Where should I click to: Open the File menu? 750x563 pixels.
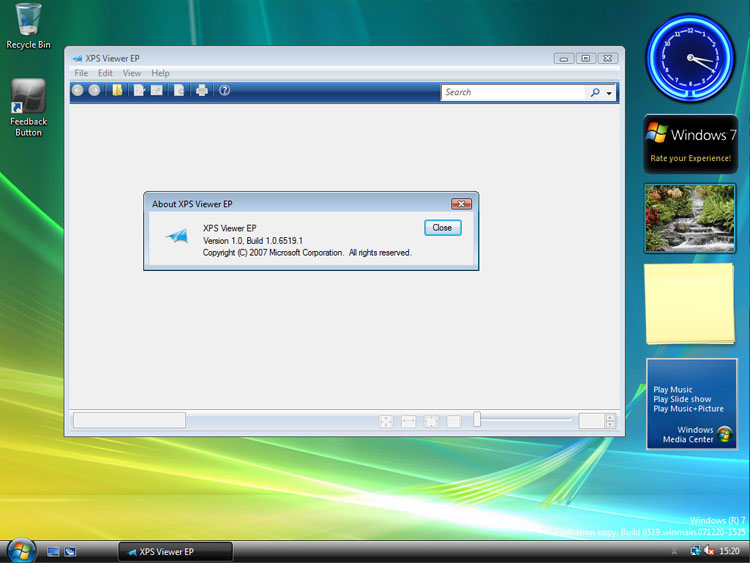tap(81, 73)
